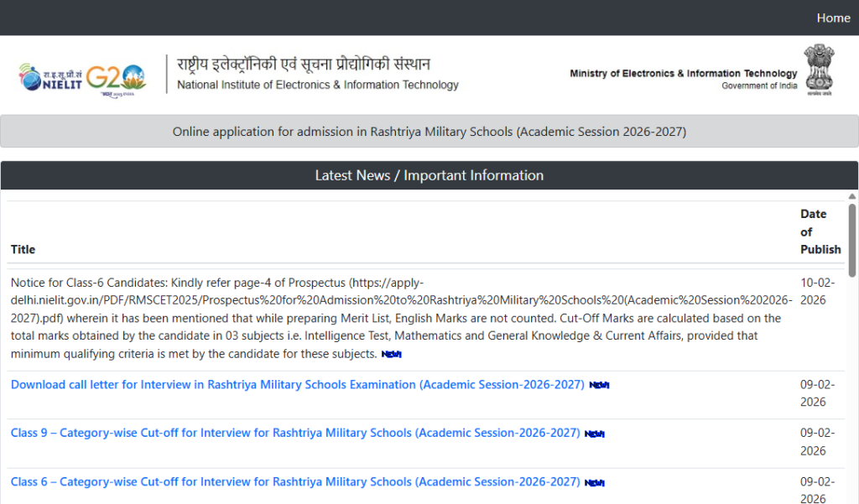Click the online application admission banner
The image size is (859, 504).
point(429,131)
